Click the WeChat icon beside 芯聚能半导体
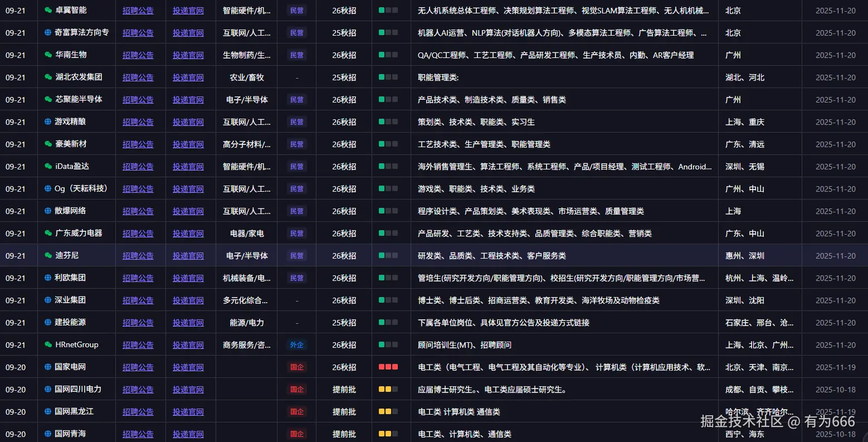The image size is (868, 442). coord(48,99)
